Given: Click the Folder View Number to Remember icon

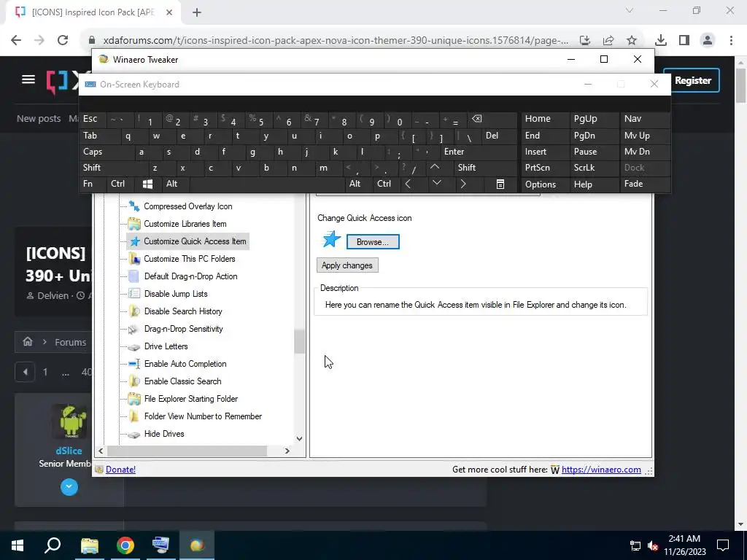Looking at the screenshot, I should [x=134, y=416].
